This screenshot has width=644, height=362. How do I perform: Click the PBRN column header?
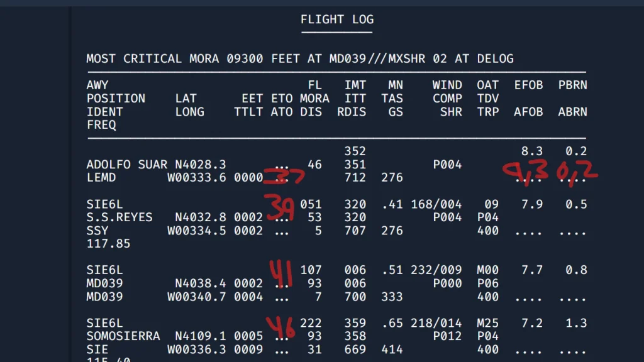572,85
